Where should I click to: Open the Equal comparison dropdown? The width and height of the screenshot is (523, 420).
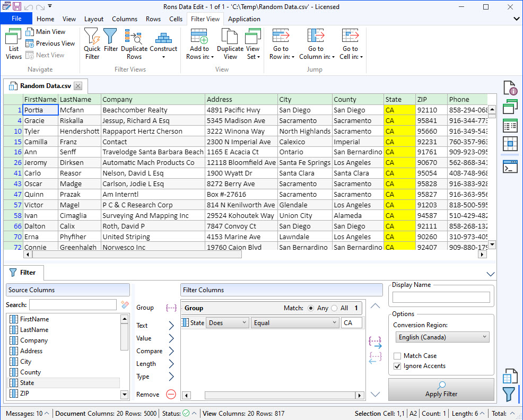[x=295, y=322]
